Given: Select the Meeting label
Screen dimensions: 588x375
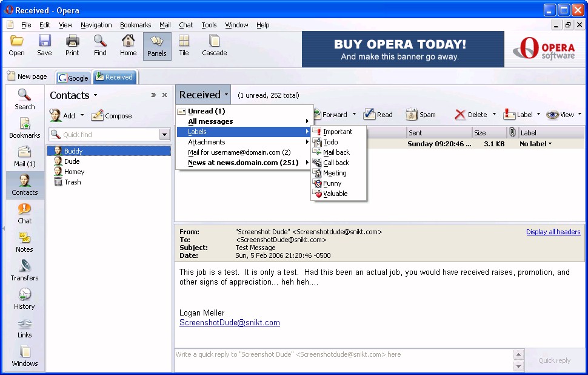Looking at the screenshot, I should point(338,173).
